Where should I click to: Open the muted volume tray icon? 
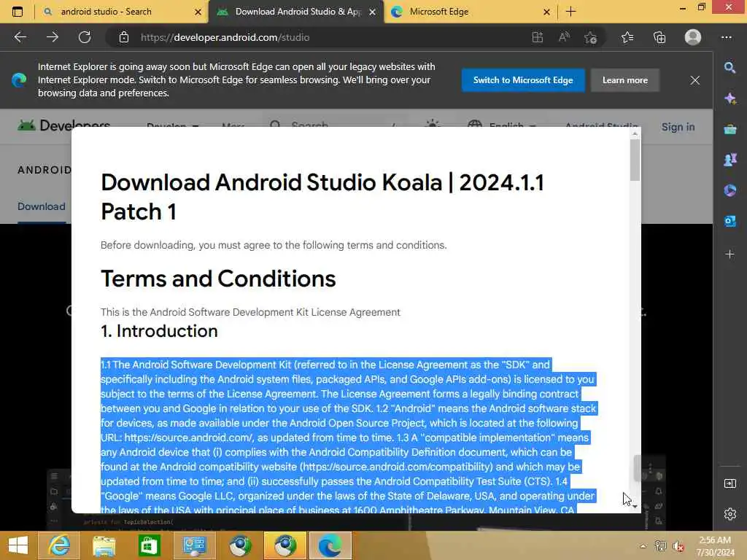pos(678,546)
